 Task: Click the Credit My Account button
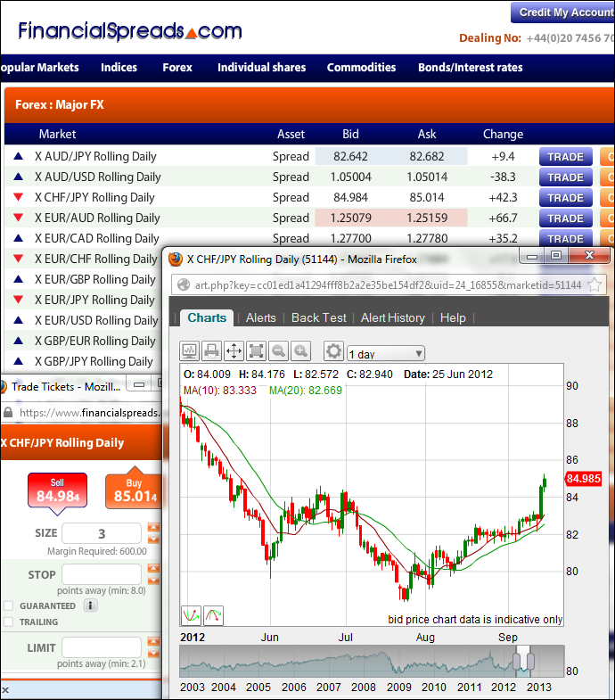tap(563, 12)
